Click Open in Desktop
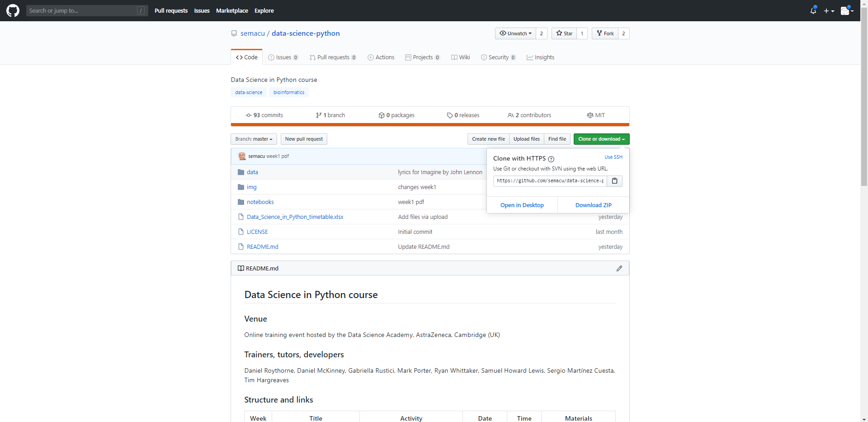This screenshot has height=422, width=868. 522,205
